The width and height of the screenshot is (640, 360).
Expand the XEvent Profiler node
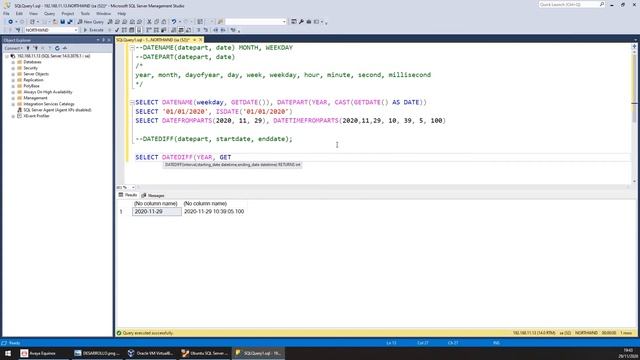tap(13, 116)
